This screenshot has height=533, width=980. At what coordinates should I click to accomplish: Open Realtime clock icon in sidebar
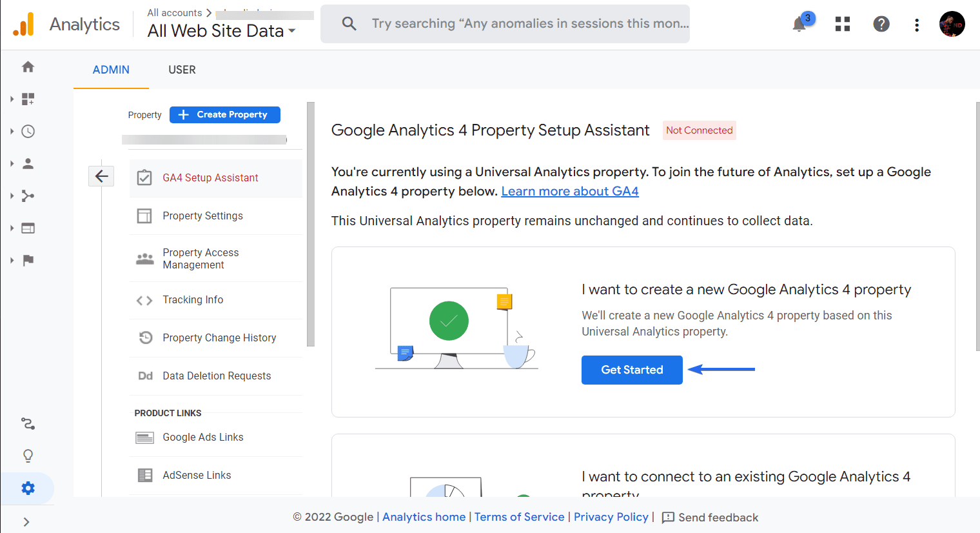(28, 131)
